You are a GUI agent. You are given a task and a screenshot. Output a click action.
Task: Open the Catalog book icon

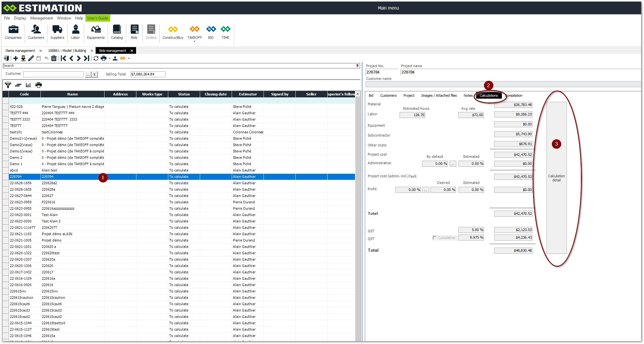click(x=117, y=29)
